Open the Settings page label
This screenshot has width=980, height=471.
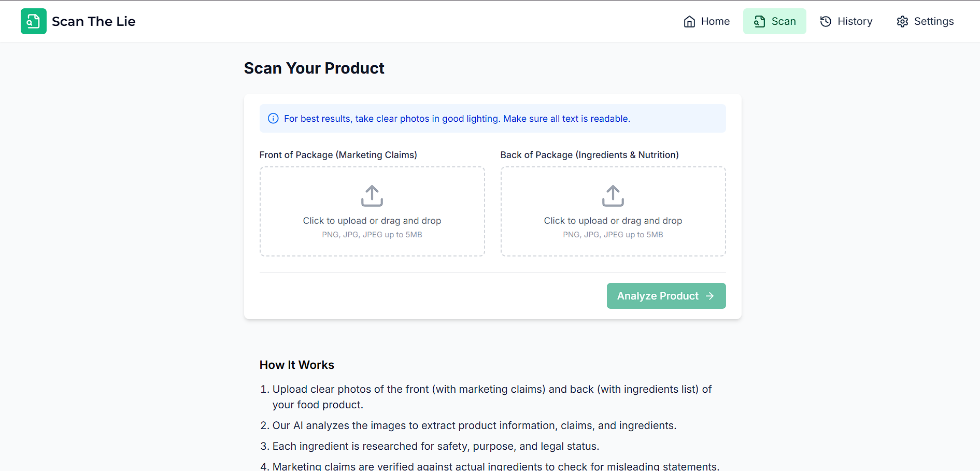(933, 21)
